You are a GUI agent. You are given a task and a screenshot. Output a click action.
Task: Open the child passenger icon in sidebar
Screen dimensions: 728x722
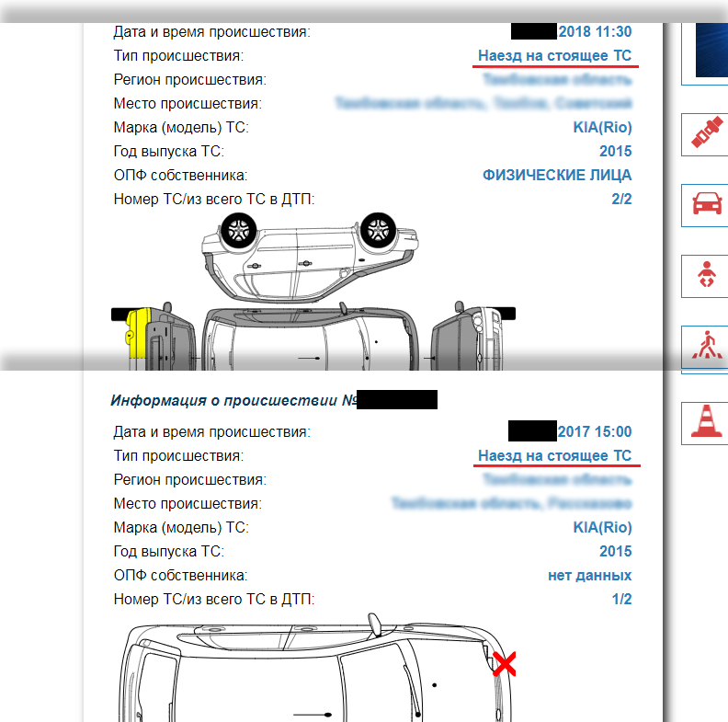tap(706, 276)
